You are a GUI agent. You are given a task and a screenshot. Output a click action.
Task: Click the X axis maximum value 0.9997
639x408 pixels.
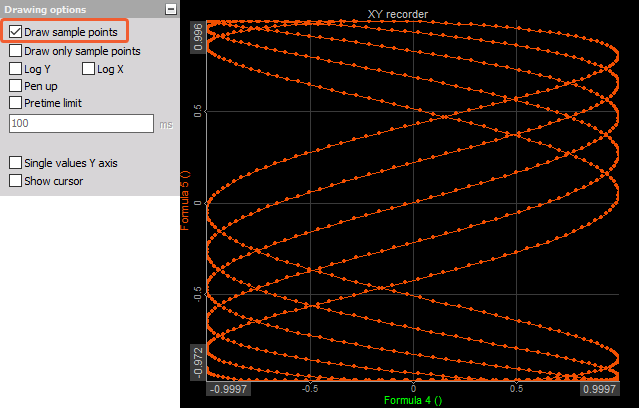tap(599, 389)
